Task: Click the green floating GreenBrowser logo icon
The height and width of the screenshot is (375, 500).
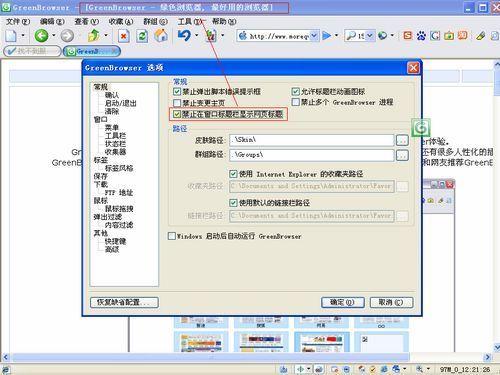Action: [421, 128]
